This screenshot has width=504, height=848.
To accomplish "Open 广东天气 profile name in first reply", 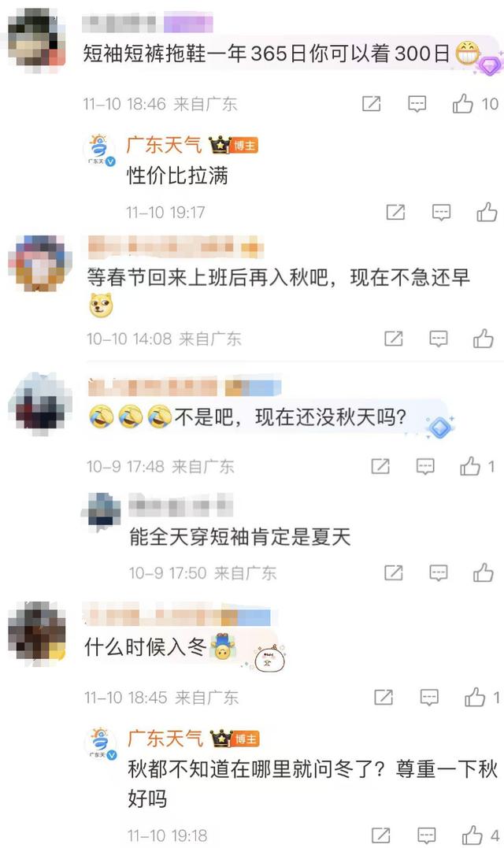I will tap(165, 145).
